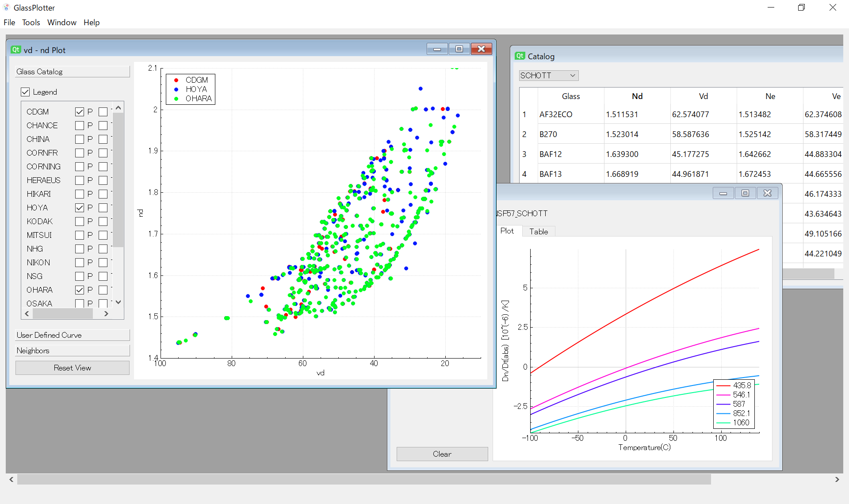
Task: Enable the NIKON catalog checkbox
Action: (x=80, y=263)
